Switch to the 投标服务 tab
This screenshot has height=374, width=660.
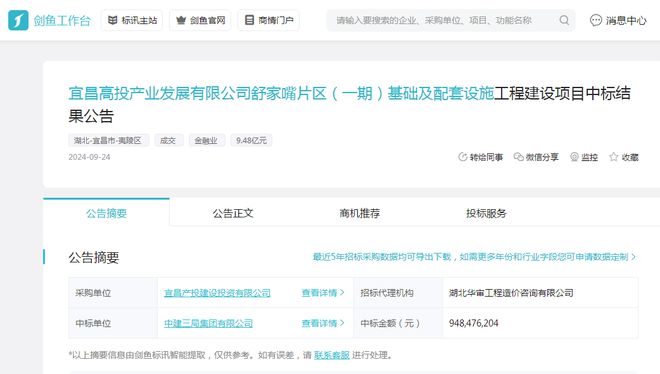tap(486, 213)
